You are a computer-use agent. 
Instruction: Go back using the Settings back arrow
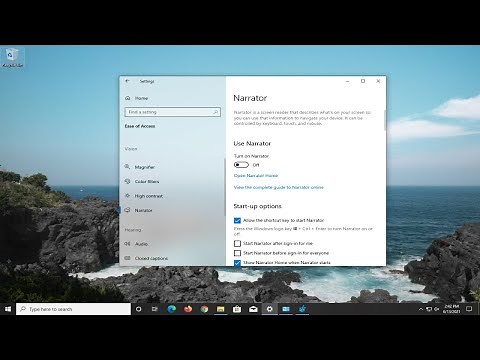click(x=127, y=81)
